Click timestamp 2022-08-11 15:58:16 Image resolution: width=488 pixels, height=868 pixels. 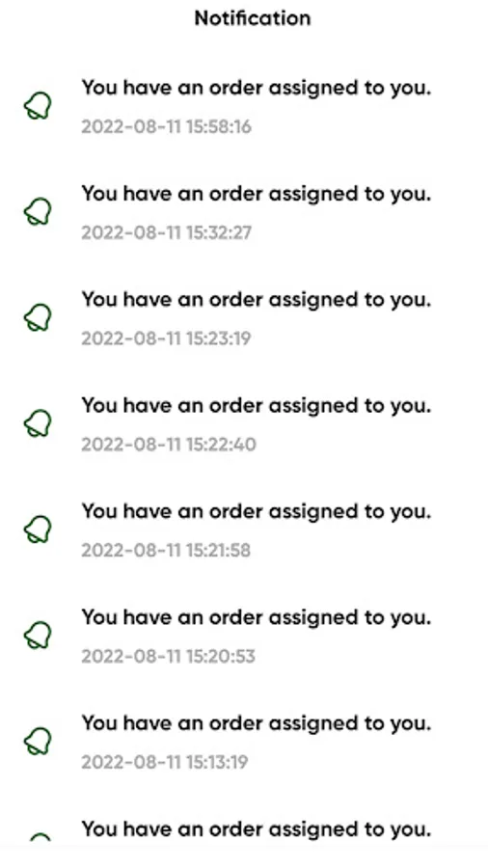pos(167,126)
